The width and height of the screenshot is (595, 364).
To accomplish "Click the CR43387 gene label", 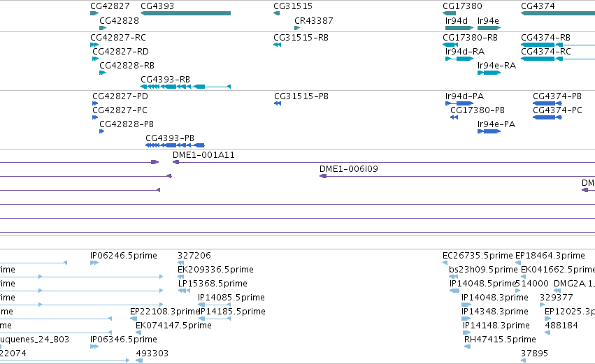I will [x=314, y=21].
